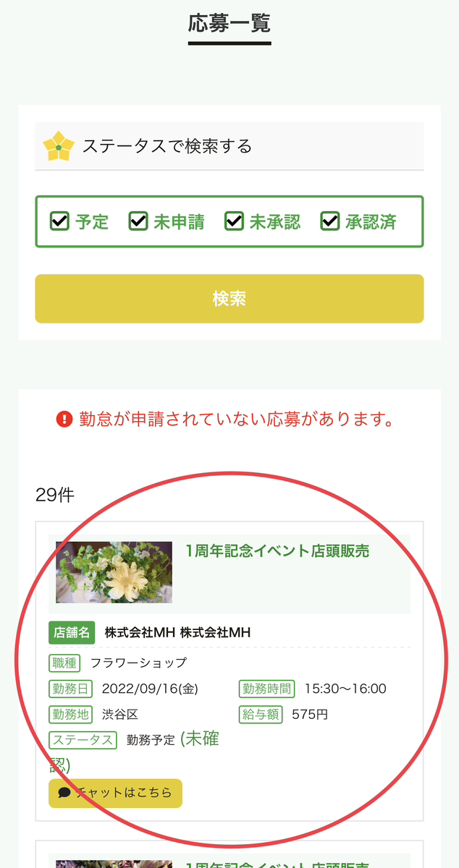Click the 給与額 label tag
This screenshot has width=459, height=868.
coord(260,715)
